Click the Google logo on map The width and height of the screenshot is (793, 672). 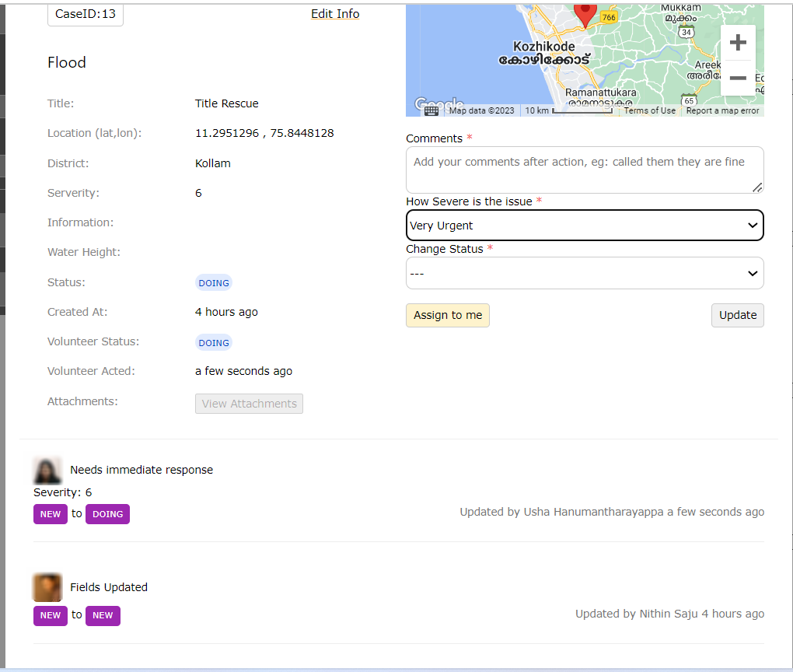(438, 104)
